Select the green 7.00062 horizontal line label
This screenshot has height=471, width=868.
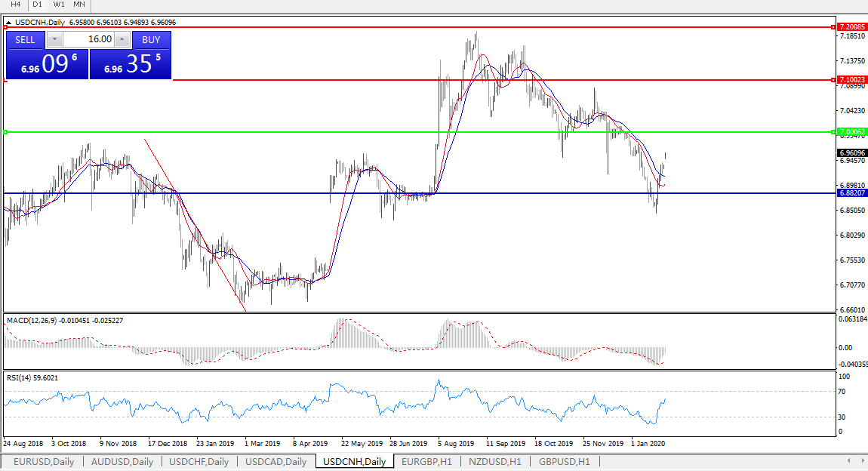(x=851, y=131)
